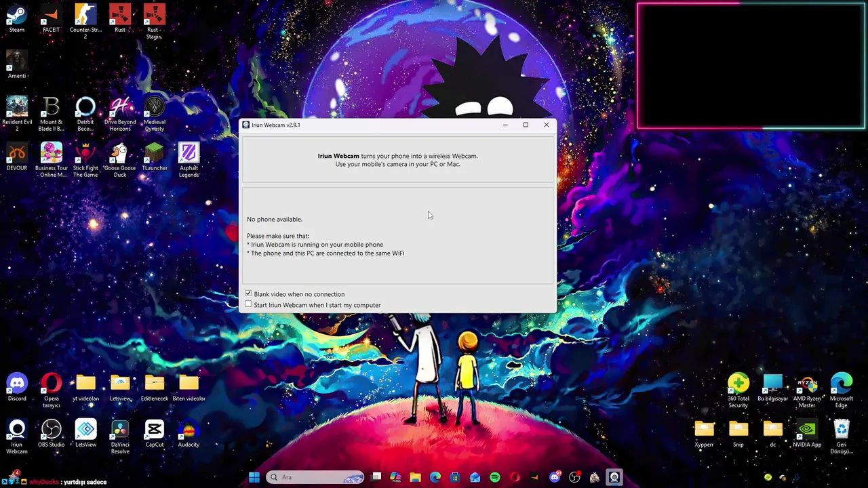Close the Iriun Webcam window

(x=547, y=125)
